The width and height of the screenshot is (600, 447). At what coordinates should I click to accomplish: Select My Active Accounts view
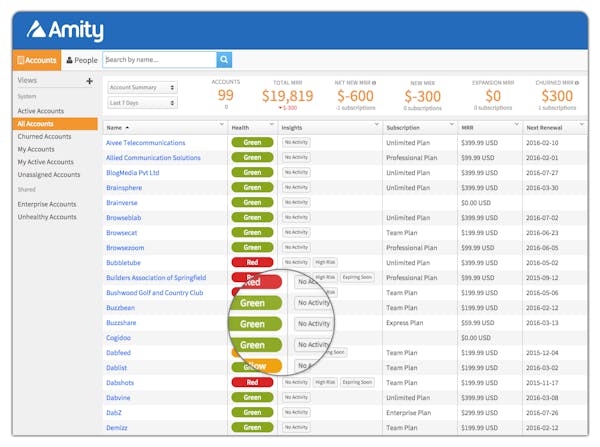(x=46, y=162)
